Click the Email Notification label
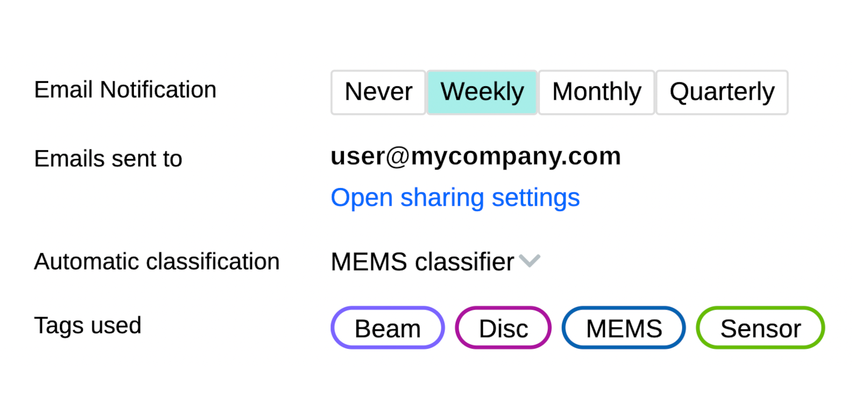868x420 pixels. pyautogui.click(x=125, y=90)
